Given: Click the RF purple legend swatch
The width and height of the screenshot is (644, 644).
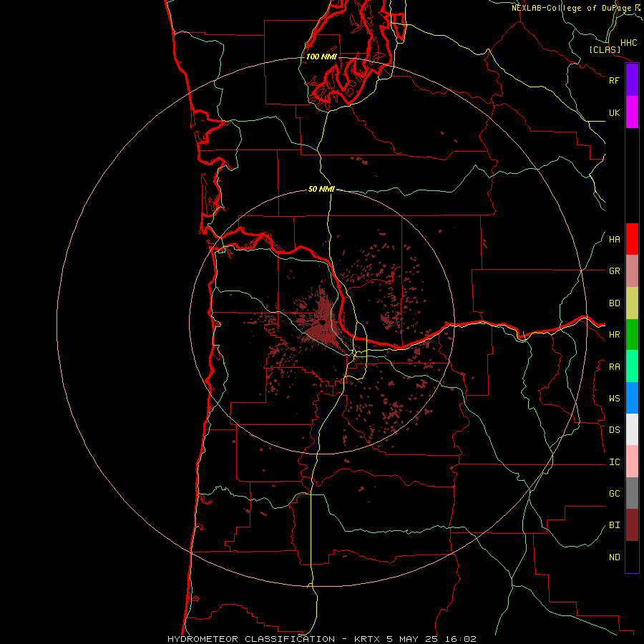Looking at the screenshot, I should [x=632, y=80].
